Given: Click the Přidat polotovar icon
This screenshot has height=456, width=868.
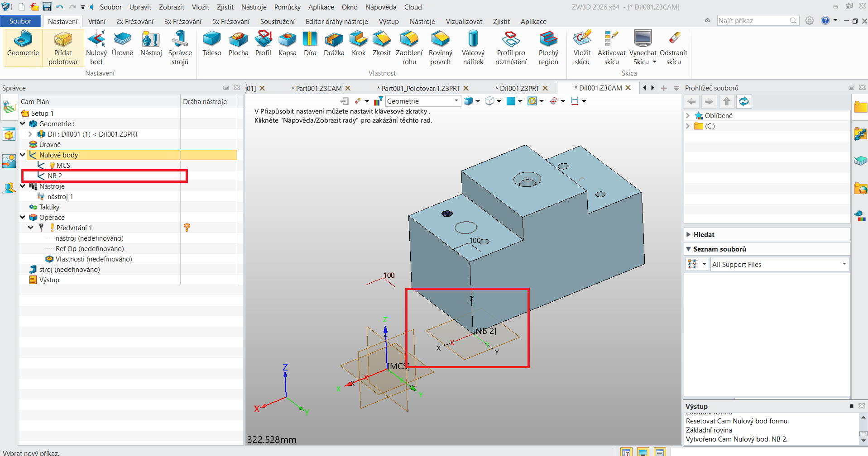Looking at the screenshot, I should 63,47.
